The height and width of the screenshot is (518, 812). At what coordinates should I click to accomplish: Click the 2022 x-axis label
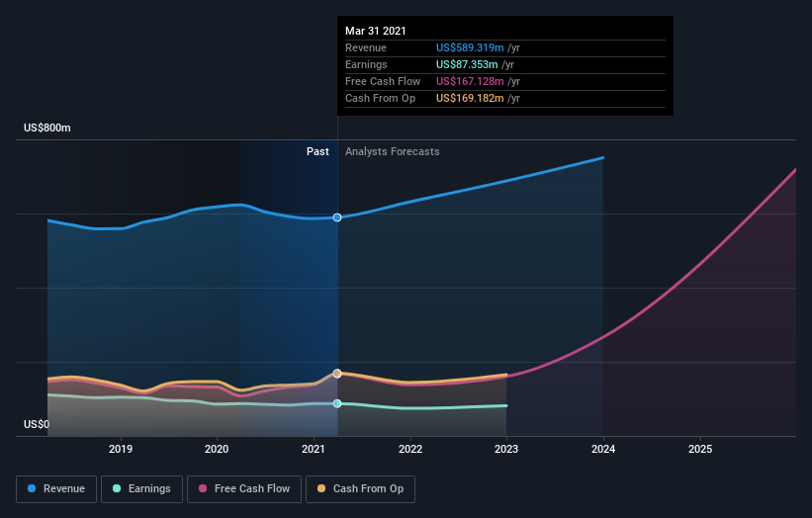coord(410,449)
